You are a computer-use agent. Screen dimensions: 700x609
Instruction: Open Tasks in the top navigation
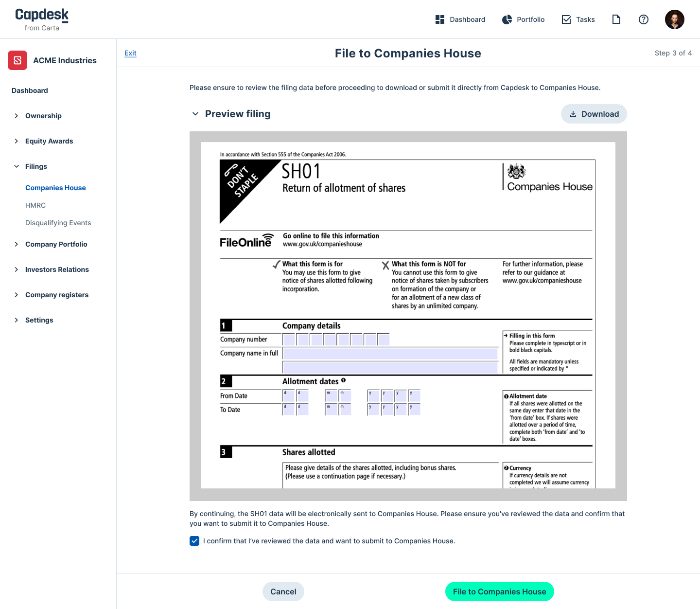tap(578, 19)
